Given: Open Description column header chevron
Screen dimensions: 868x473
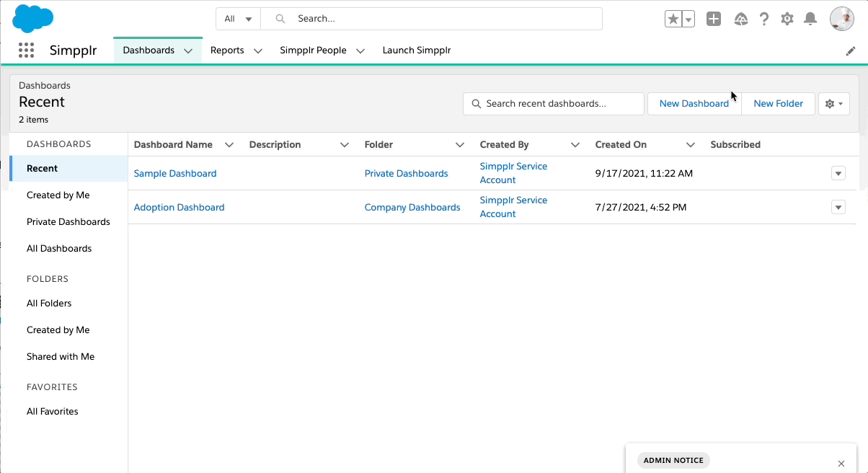Looking at the screenshot, I should pyautogui.click(x=344, y=145).
